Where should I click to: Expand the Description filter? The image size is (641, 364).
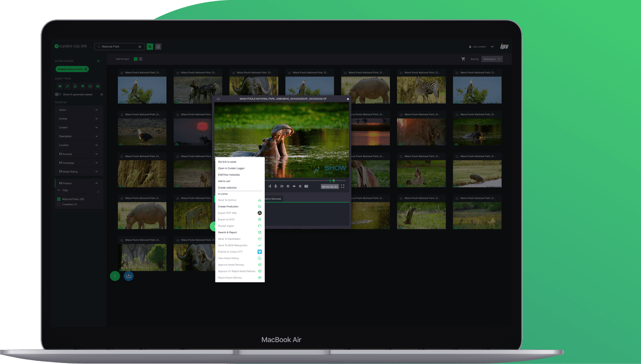pyautogui.click(x=79, y=136)
